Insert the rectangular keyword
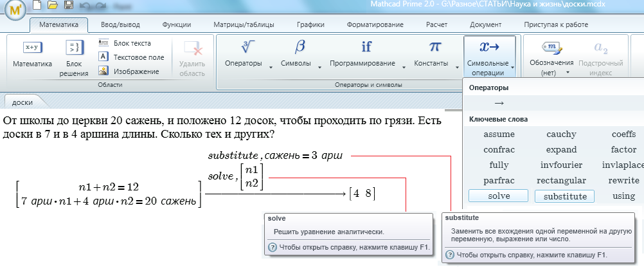The height and width of the screenshot is (267, 644). (561, 181)
